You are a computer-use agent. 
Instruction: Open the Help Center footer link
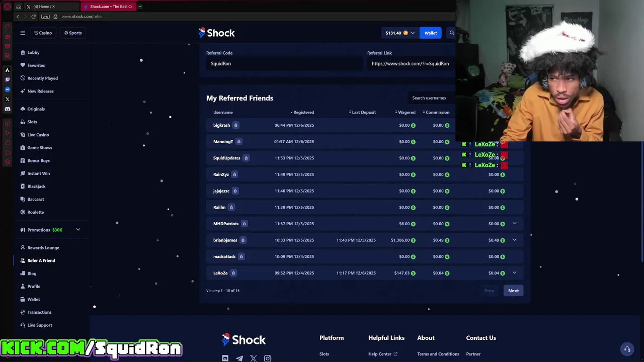click(x=383, y=354)
